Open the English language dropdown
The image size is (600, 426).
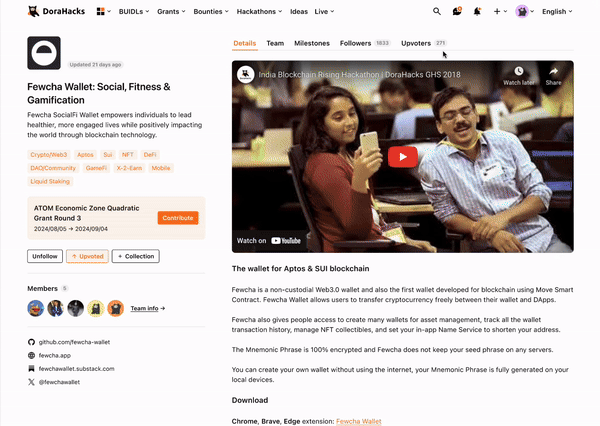(557, 11)
